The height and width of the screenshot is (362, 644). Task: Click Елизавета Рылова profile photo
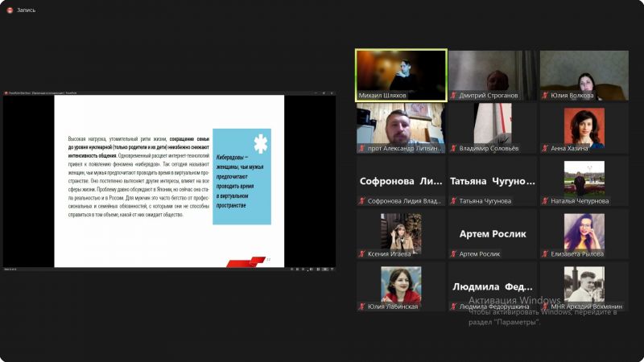coord(584,232)
